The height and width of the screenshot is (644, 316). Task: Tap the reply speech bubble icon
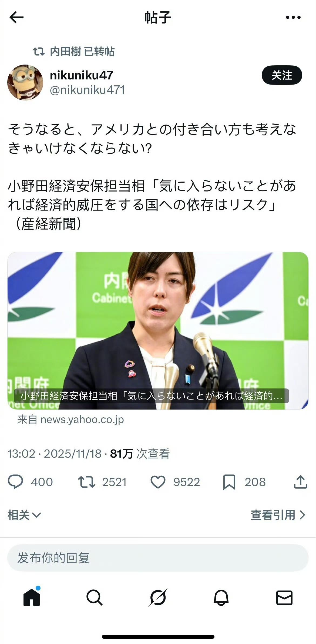[x=15, y=482]
